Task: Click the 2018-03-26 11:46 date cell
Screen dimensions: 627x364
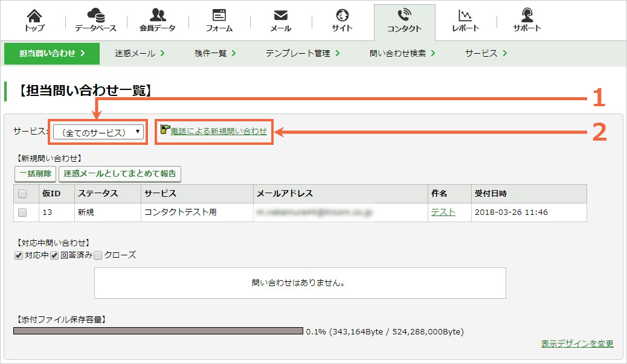Action: pyautogui.click(x=529, y=212)
